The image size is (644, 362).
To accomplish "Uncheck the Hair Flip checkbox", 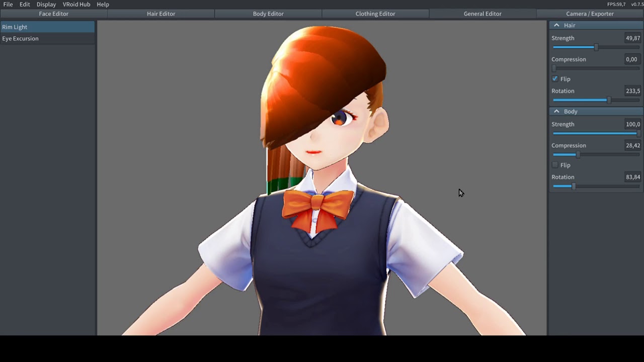I will pos(555,79).
